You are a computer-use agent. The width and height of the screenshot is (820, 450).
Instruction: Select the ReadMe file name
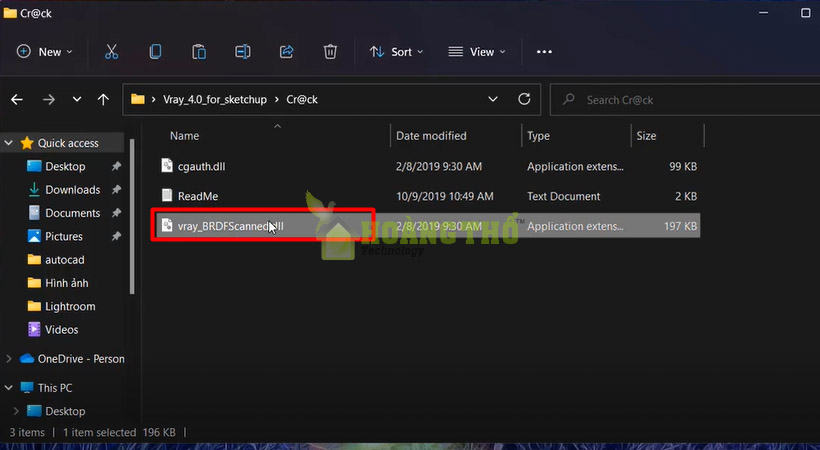[x=198, y=196]
